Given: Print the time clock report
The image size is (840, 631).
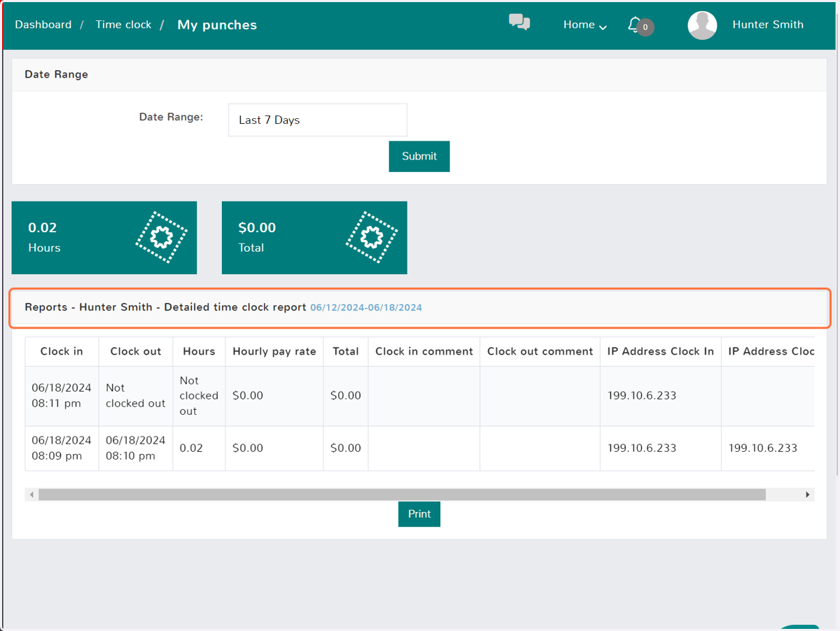Looking at the screenshot, I should 419,514.
